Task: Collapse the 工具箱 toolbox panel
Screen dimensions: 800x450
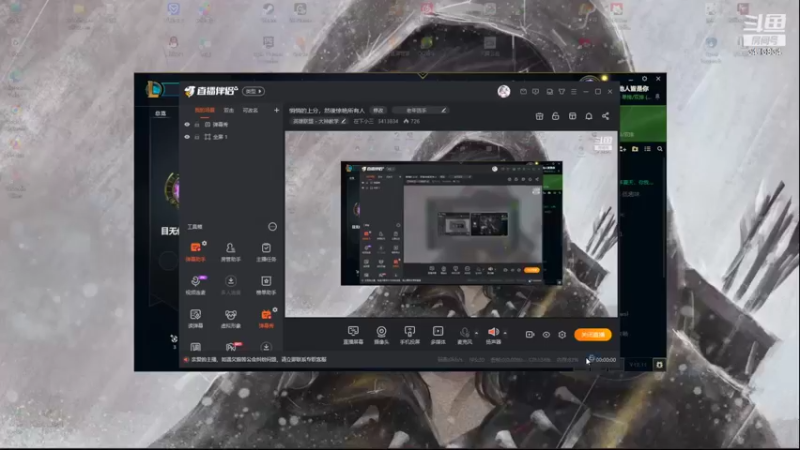Action: pyautogui.click(x=272, y=227)
